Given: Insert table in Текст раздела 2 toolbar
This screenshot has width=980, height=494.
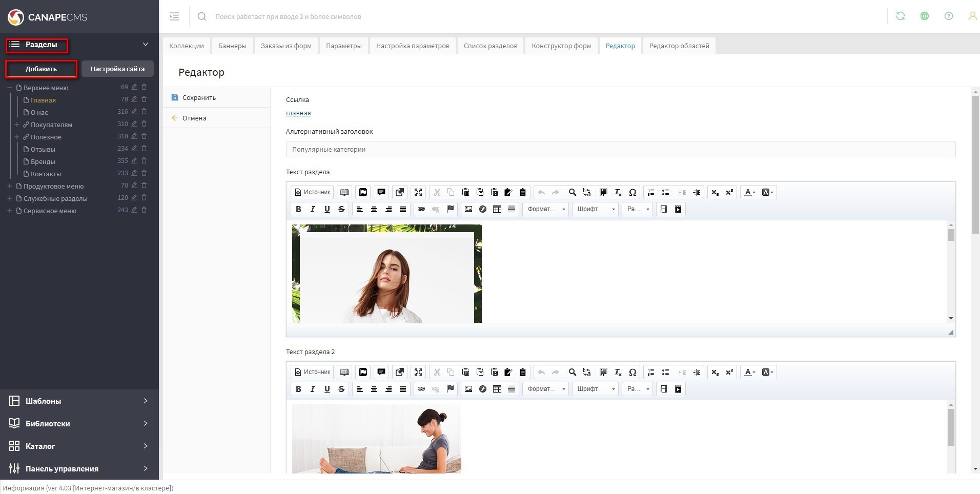Looking at the screenshot, I should (497, 389).
